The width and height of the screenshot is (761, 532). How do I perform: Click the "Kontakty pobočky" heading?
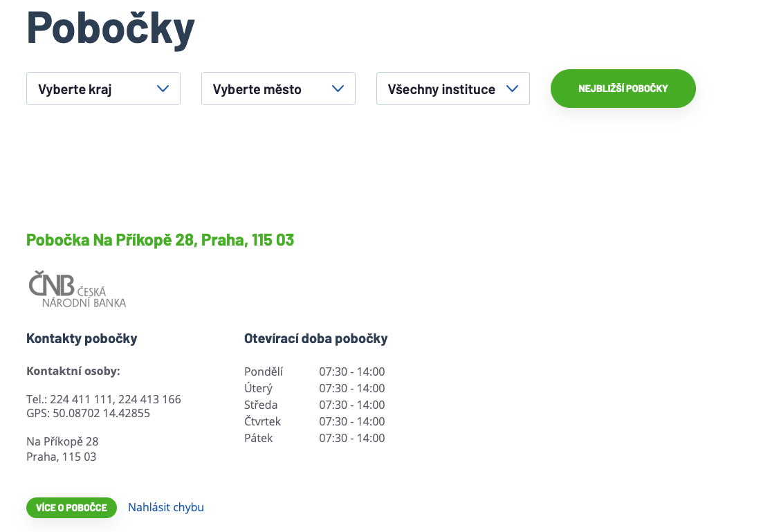pos(82,338)
